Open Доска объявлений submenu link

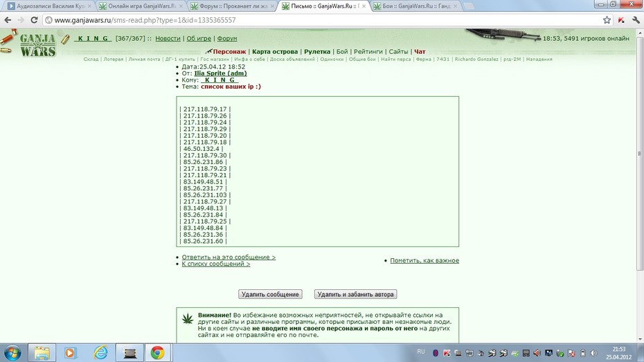tap(292, 59)
